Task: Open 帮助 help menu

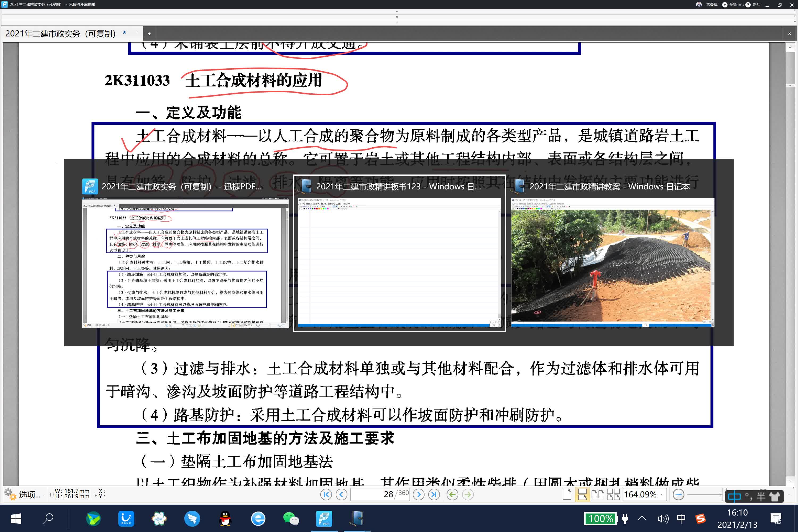Action: click(753, 5)
